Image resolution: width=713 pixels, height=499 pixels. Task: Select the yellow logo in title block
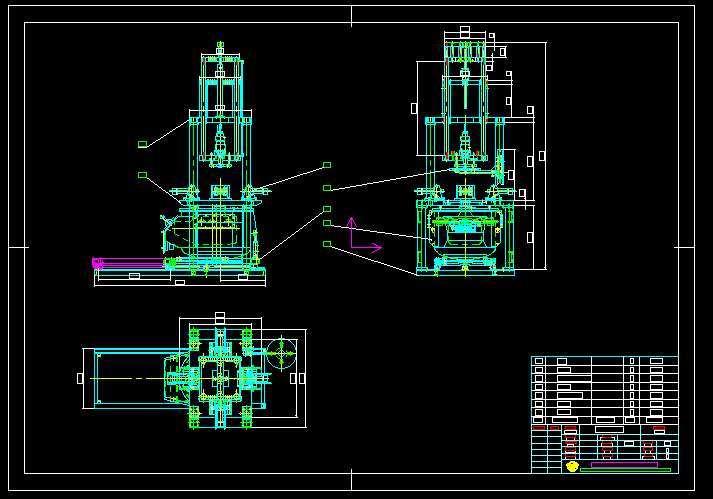[572, 466]
